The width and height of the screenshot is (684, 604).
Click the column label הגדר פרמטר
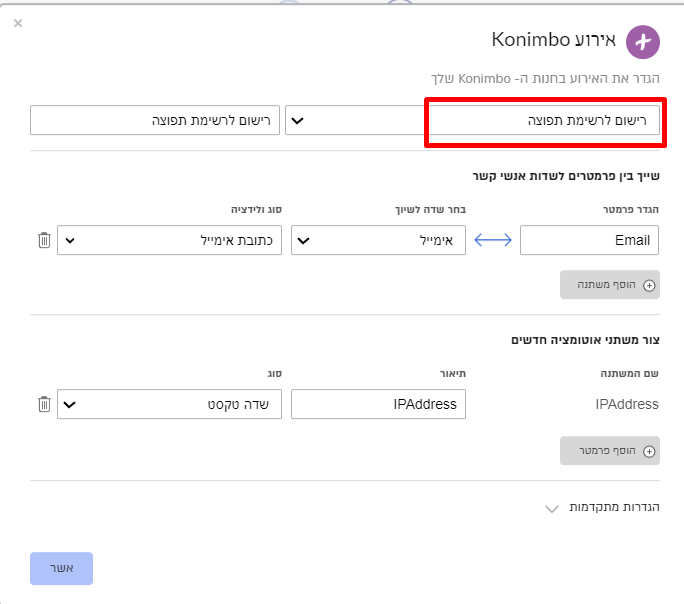click(631, 210)
